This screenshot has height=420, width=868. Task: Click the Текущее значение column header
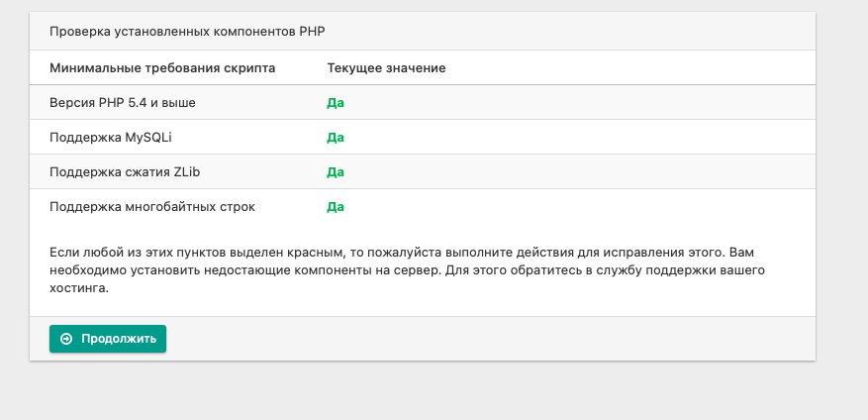coord(386,68)
